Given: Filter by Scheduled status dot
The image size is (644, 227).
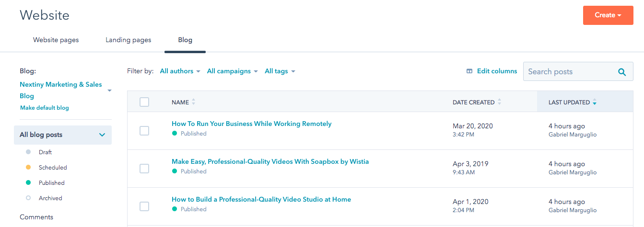Looking at the screenshot, I should (x=28, y=168).
